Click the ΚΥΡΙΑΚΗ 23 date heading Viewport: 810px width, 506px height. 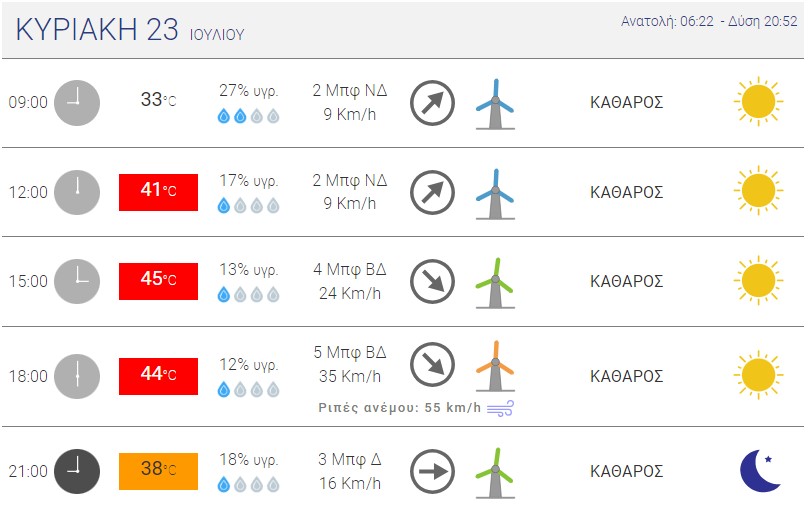[x=97, y=29]
